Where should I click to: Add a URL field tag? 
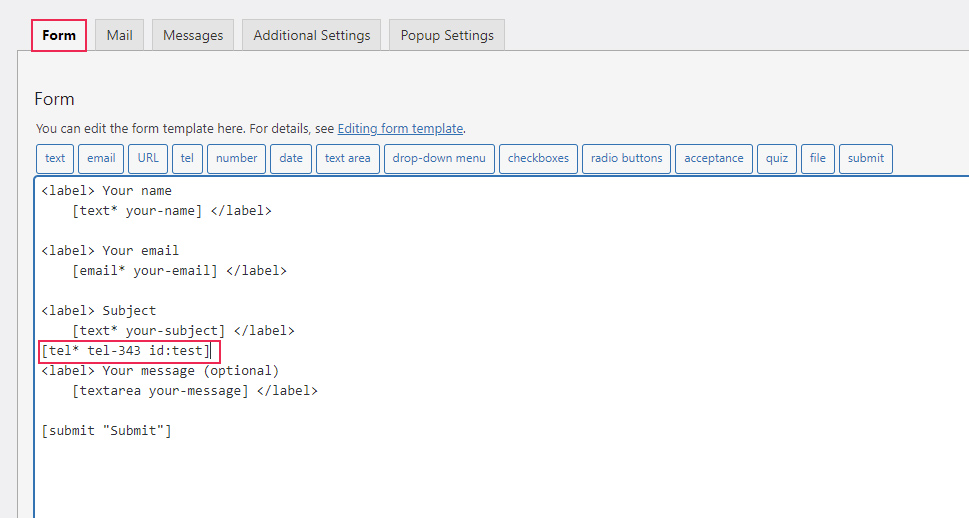coord(148,158)
